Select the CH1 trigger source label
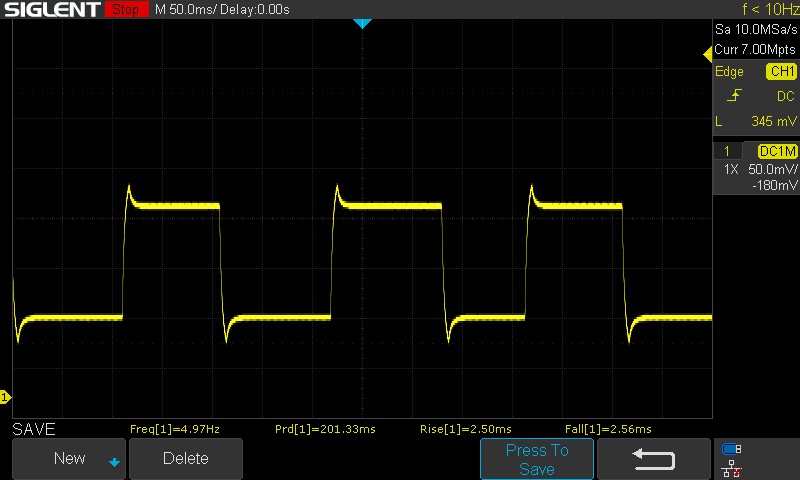Screen dimensions: 800x480 pyautogui.click(x=781, y=71)
